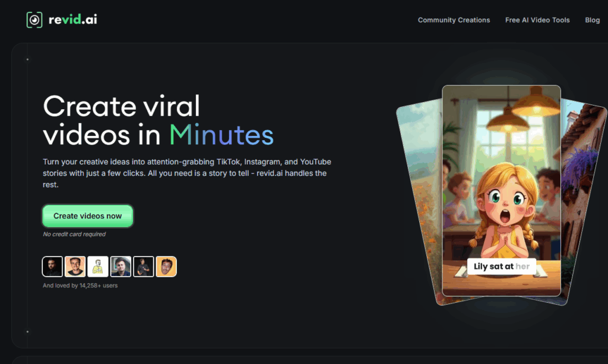Image resolution: width=608 pixels, height=364 pixels.
Task: Select the avatar of standing person in black
Action: pyautogui.click(x=144, y=266)
